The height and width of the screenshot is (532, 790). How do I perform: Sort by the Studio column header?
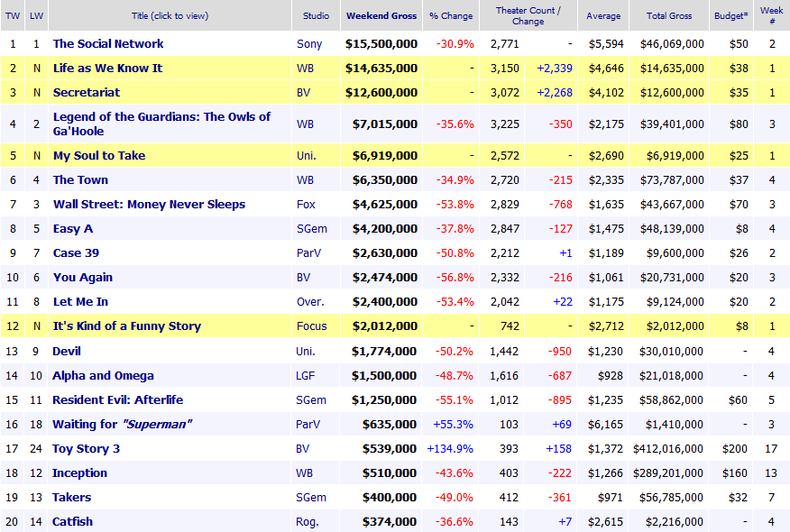pyautogui.click(x=316, y=15)
